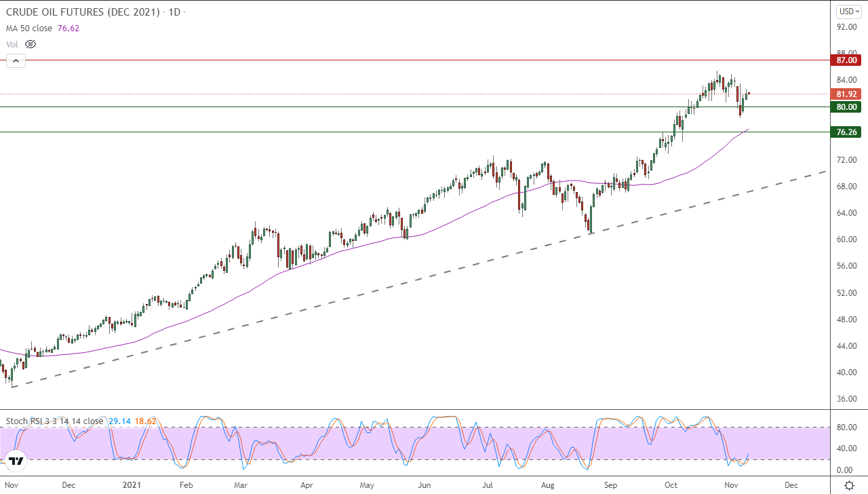Click the Apr label on the time axis

307,486
